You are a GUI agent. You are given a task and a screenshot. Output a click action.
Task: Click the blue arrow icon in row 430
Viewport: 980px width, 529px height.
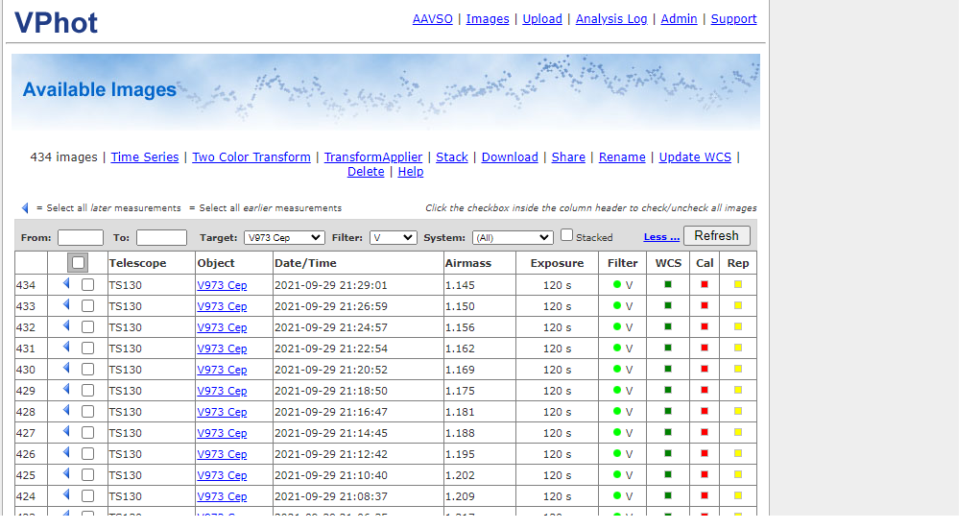coord(66,369)
